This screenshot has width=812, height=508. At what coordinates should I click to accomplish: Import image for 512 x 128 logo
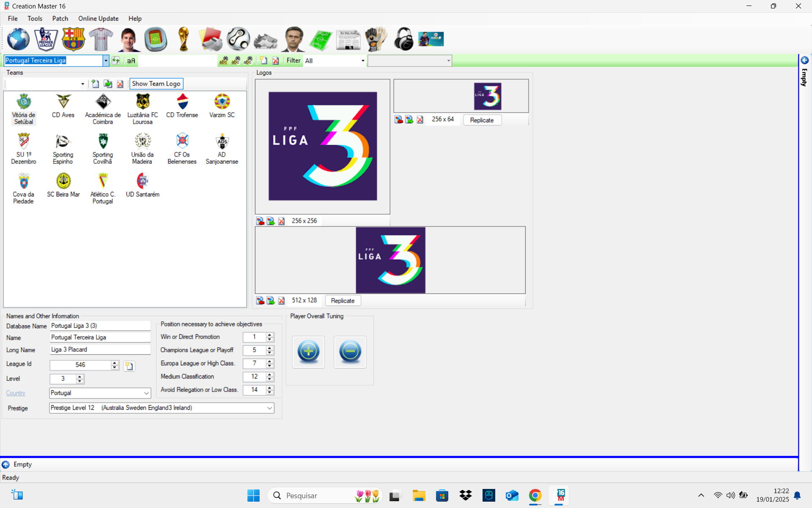click(x=260, y=301)
